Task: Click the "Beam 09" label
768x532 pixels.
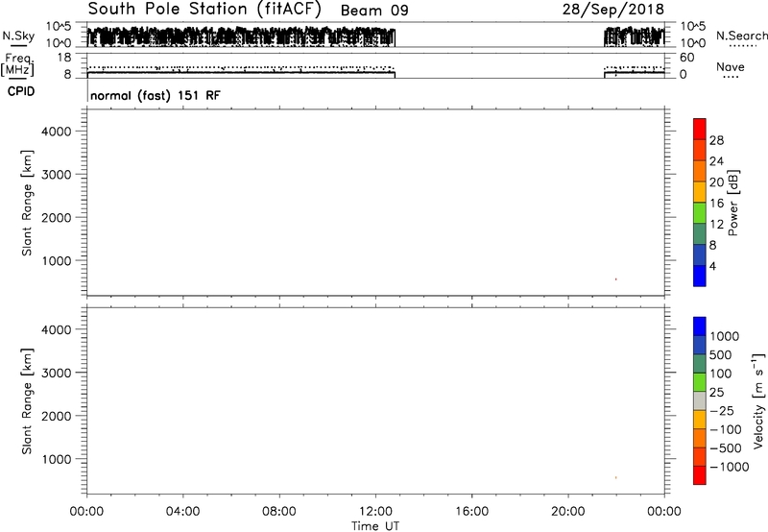Action: pos(374,11)
